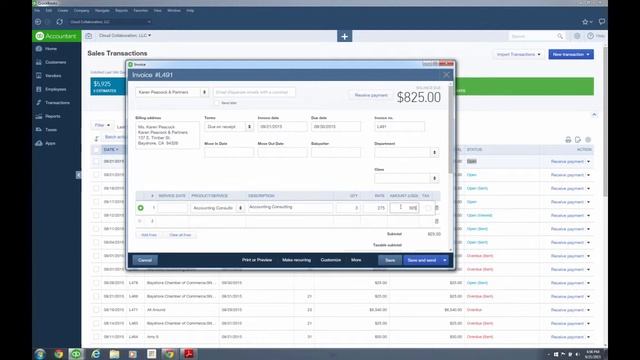Open the Class dropdown

click(434, 178)
